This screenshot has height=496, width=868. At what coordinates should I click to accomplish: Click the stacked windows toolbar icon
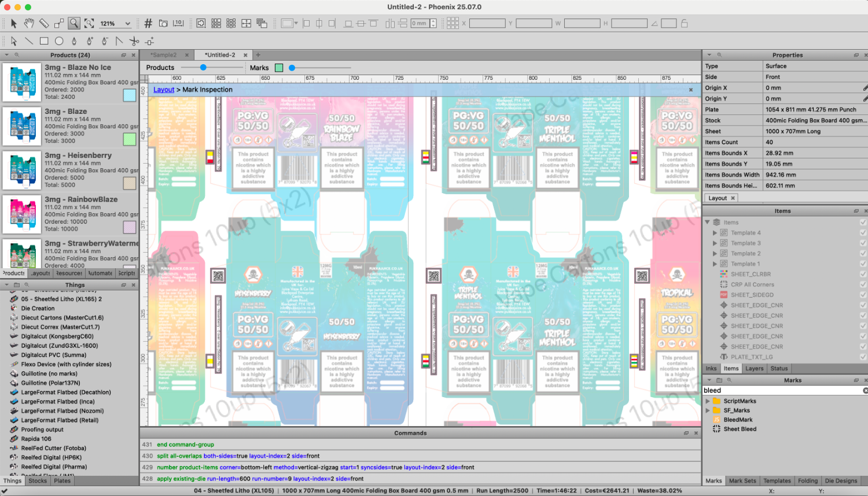tap(262, 24)
